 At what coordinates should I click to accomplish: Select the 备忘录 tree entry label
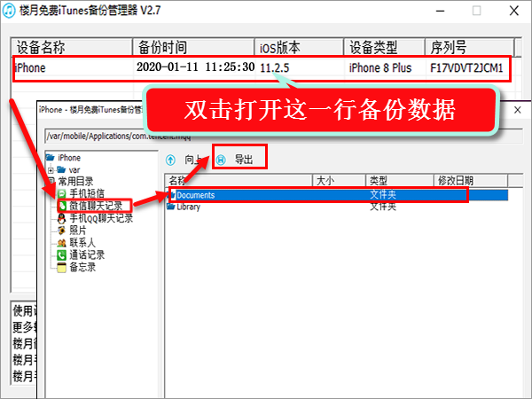coord(82,267)
